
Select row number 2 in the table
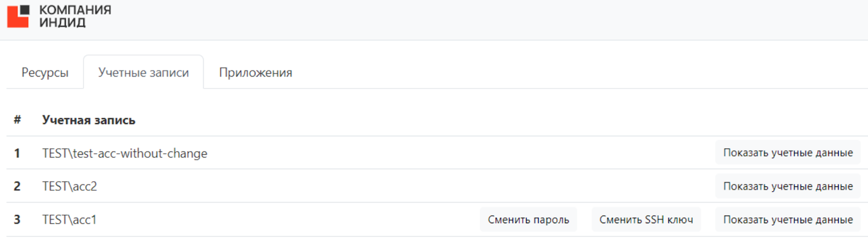pos(17,186)
